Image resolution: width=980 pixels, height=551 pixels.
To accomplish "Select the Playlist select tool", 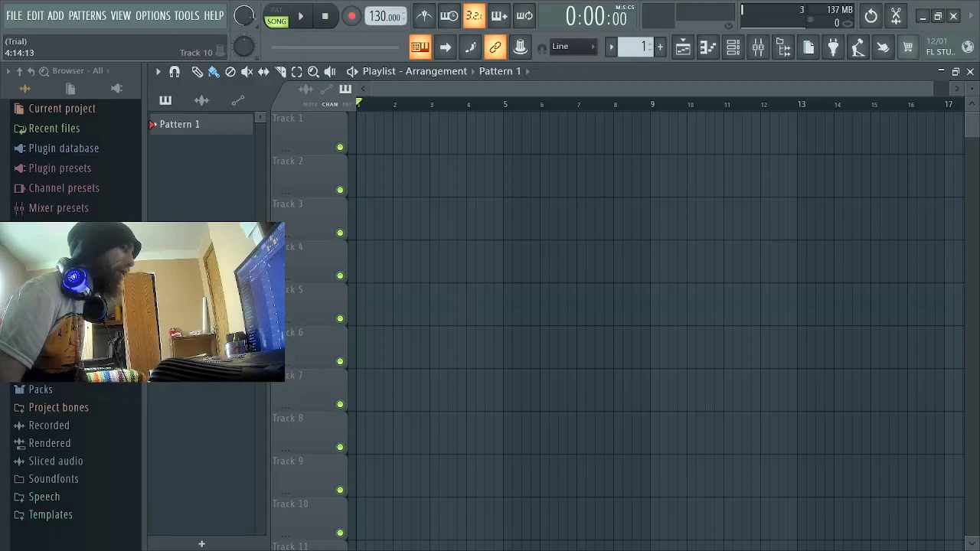I will 297,71.
